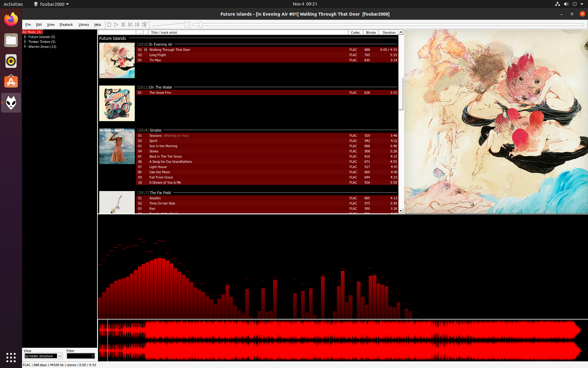Open the View menu
The width and height of the screenshot is (588, 368).
pos(51,25)
